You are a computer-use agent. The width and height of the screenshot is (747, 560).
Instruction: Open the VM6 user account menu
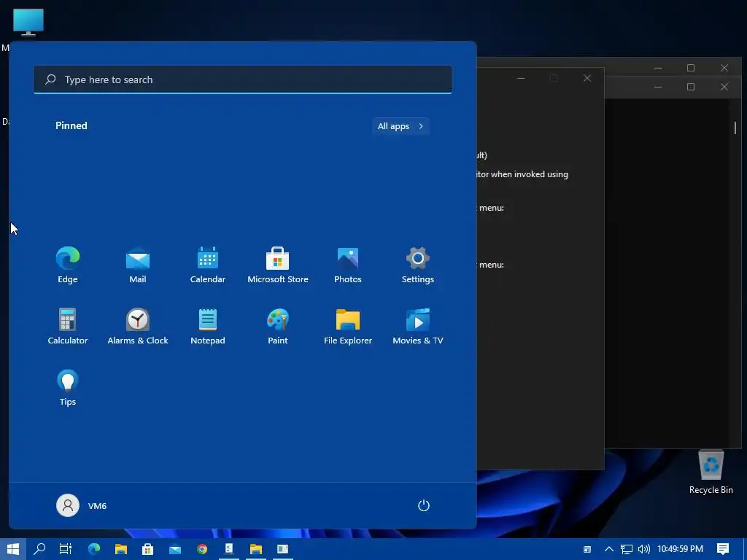click(x=82, y=505)
